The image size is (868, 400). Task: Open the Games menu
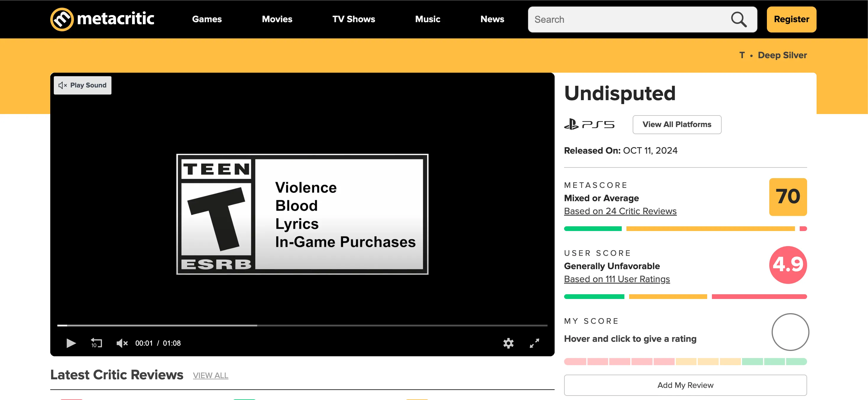[x=207, y=19]
